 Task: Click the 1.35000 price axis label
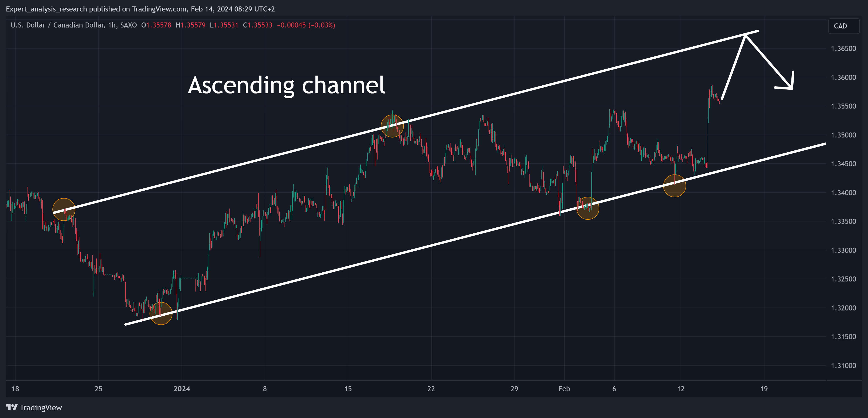(843, 135)
